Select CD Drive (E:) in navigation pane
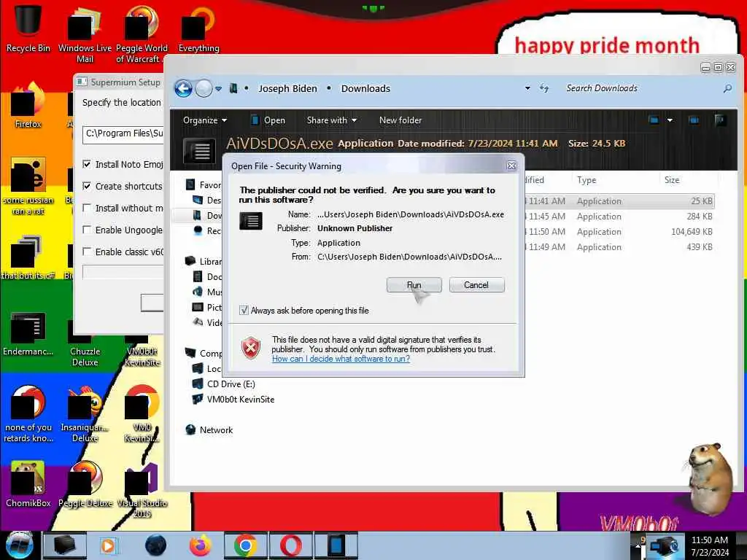747x560 pixels. click(x=223, y=384)
